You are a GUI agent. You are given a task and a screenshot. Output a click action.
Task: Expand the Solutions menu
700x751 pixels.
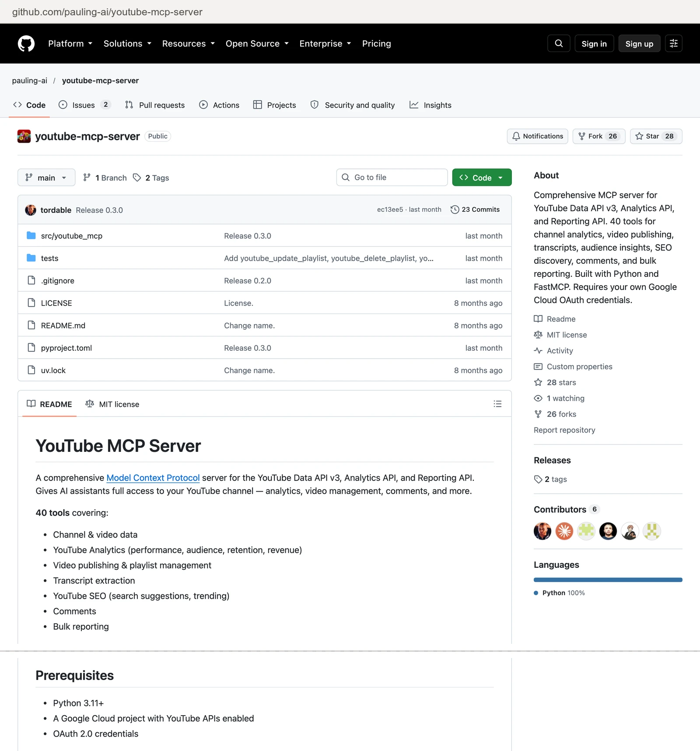coord(127,44)
